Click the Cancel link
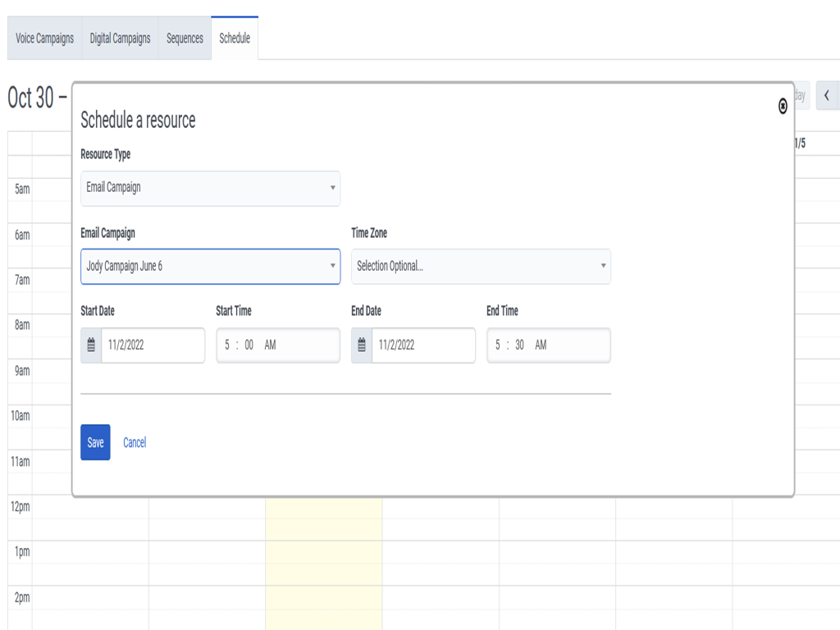This screenshot has height=630, width=840. point(135,443)
